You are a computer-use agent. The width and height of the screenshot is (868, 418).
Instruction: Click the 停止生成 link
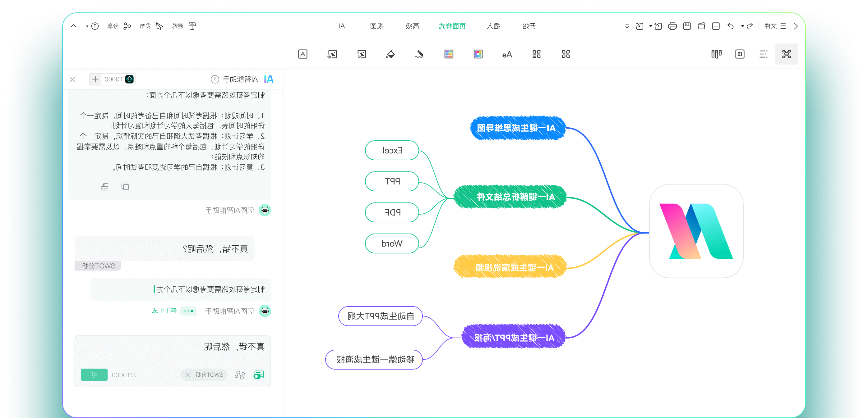164,311
